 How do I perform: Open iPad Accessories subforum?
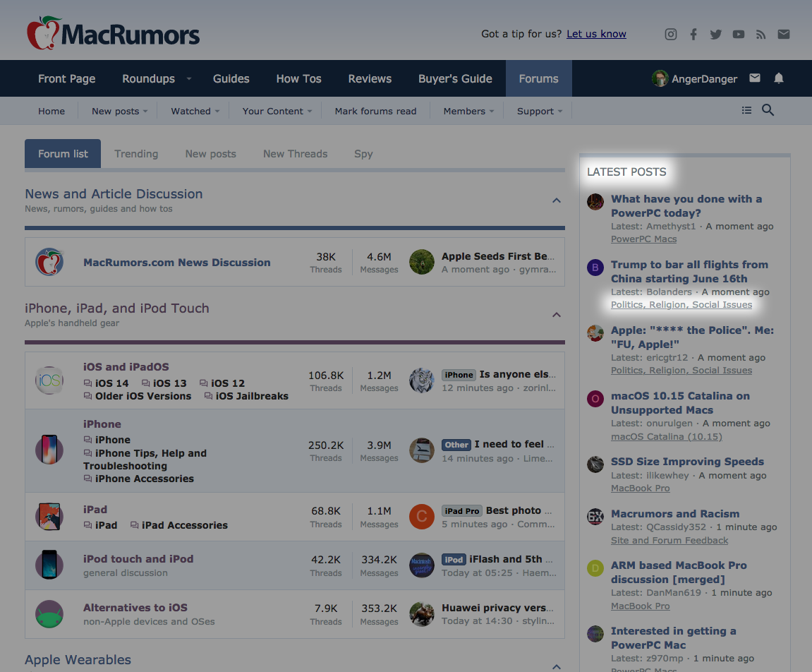point(184,525)
